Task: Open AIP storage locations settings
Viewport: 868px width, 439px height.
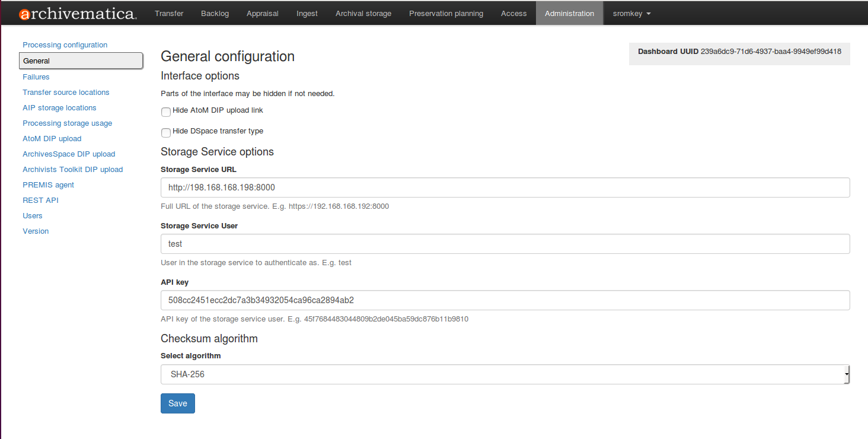Action: pyautogui.click(x=59, y=108)
